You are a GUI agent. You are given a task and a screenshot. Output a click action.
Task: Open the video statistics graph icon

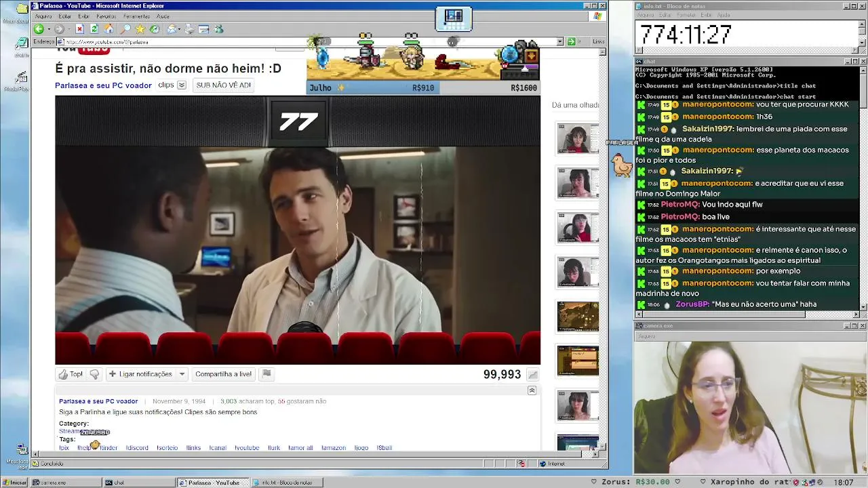click(x=533, y=375)
